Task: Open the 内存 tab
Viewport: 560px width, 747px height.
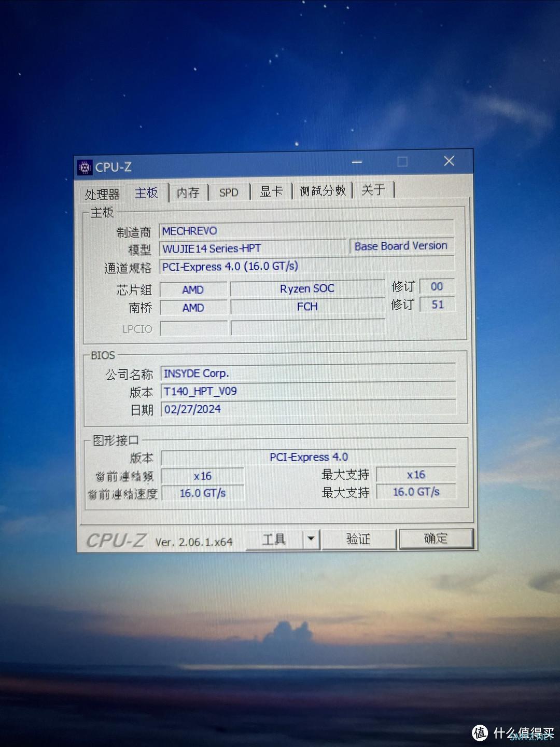Action: click(x=188, y=193)
